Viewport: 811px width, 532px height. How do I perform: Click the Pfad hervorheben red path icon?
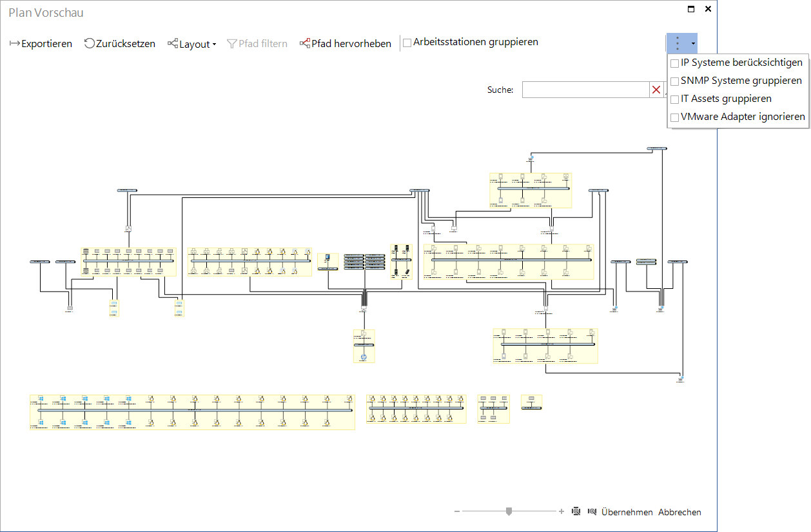pos(305,43)
